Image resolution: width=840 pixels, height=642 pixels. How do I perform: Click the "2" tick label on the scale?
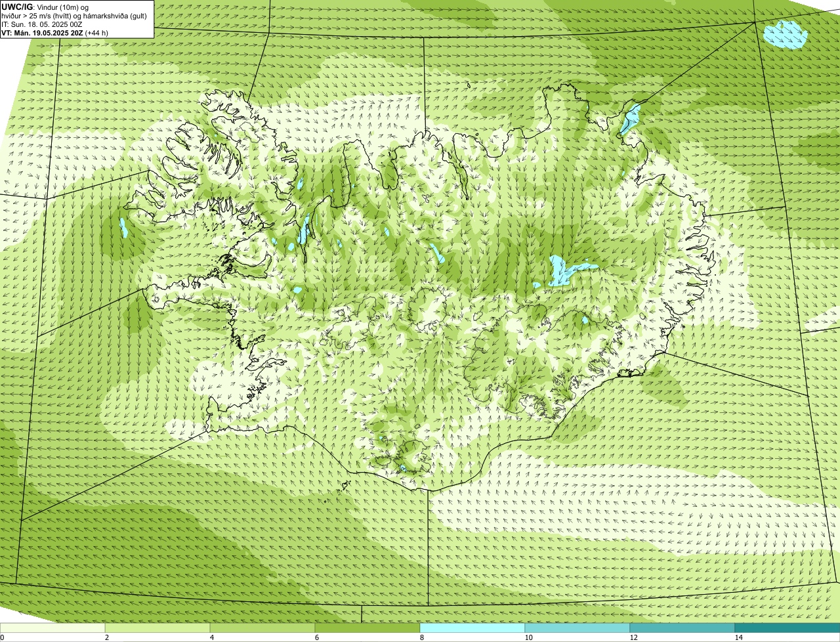106,637
